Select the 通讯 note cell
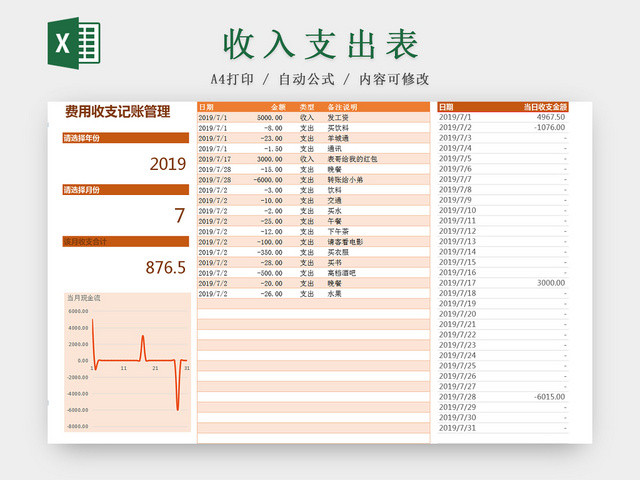Screen dimensions: 640x480 (334, 149)
